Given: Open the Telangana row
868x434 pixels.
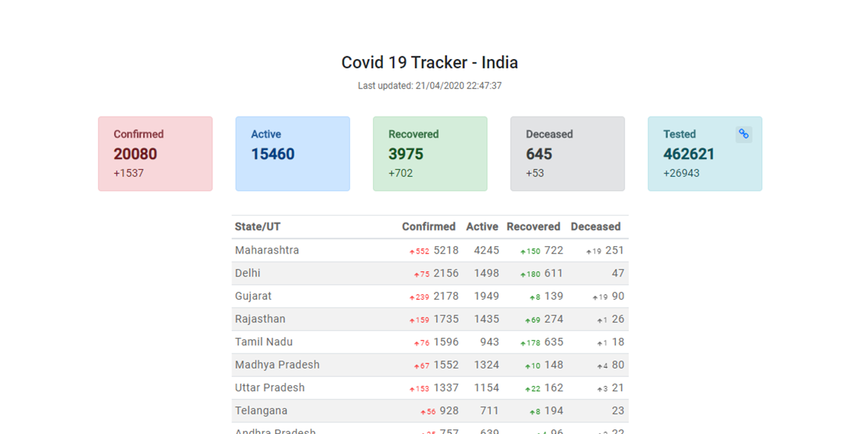Looking at the screenshot, I should point(261,411).
